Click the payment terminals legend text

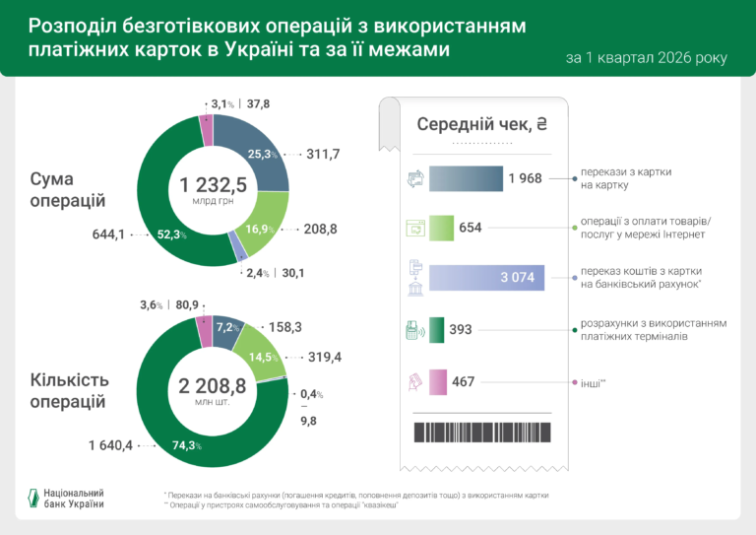[654, 330]
